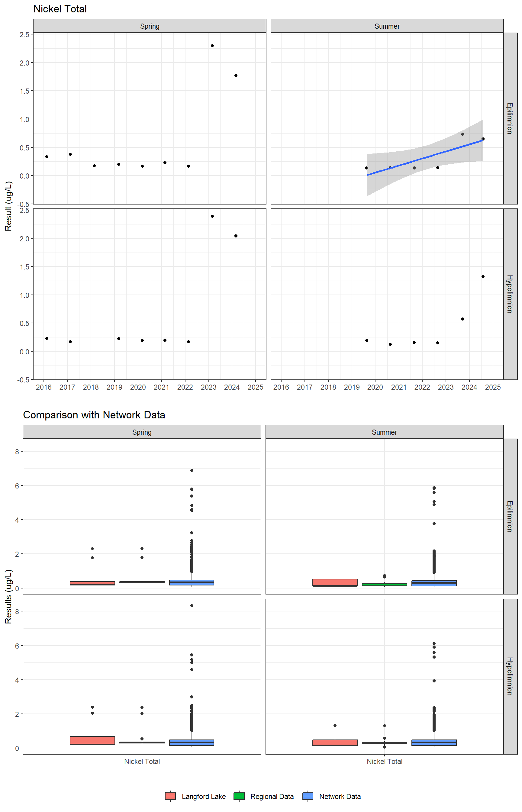
Task: Click the highest point in Summer Hypolimnion trend
Action: (483, 277)
